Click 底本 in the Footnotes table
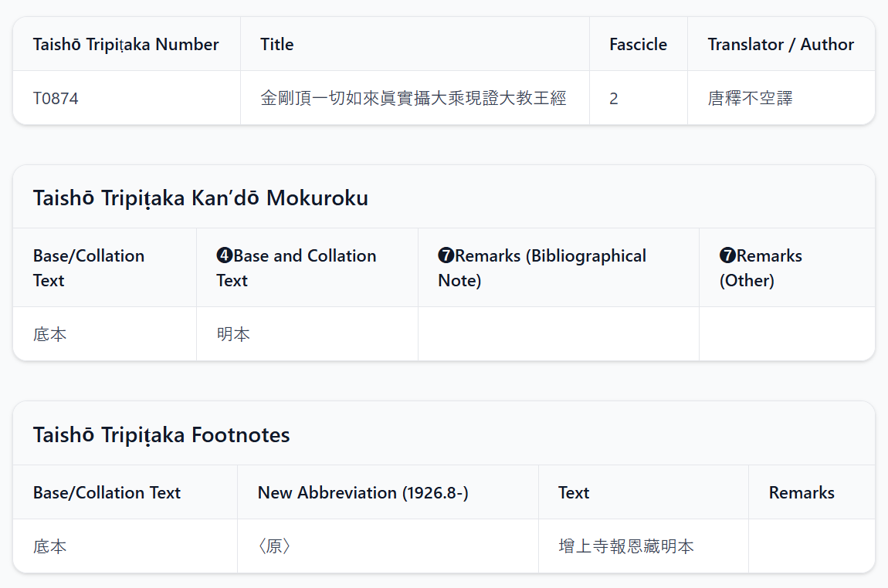Image resolution: width=888 pixels, height=588 pixels. [50, 546]
